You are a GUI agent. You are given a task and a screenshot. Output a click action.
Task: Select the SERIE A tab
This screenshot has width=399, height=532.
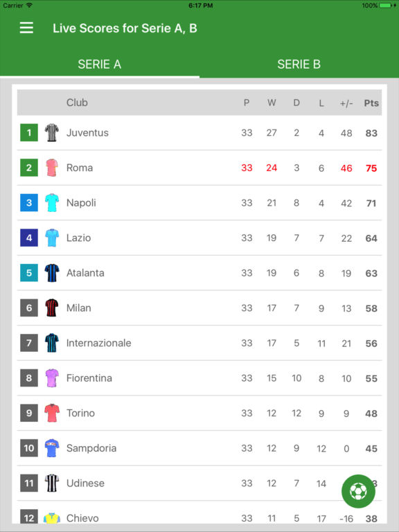click(x=100, y=64)
